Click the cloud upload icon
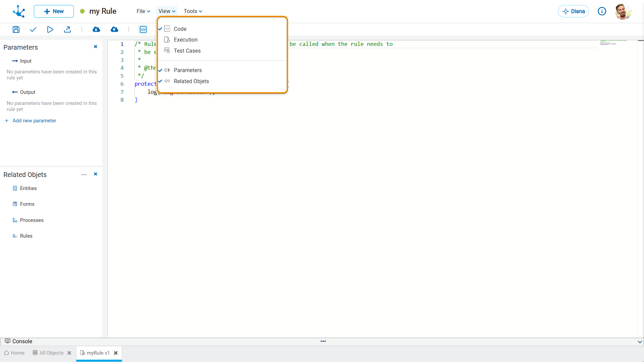 click(114, 29)
